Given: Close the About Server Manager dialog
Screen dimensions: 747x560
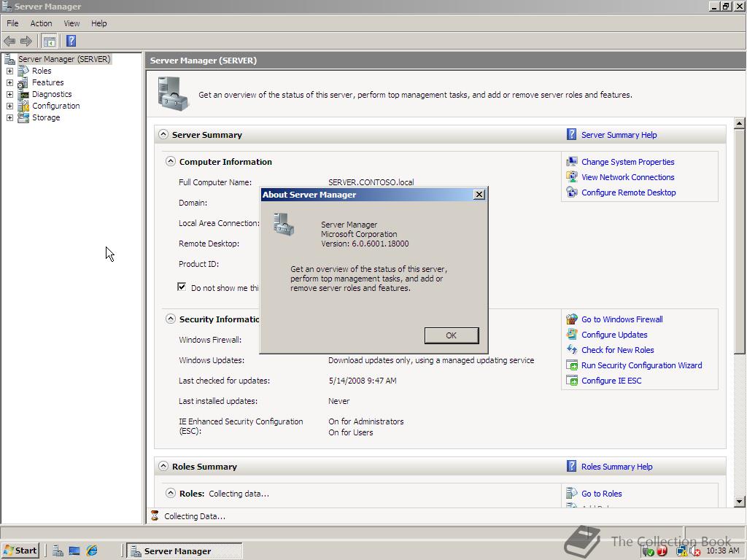Looking at the screenshot, I should pos(479,194).
